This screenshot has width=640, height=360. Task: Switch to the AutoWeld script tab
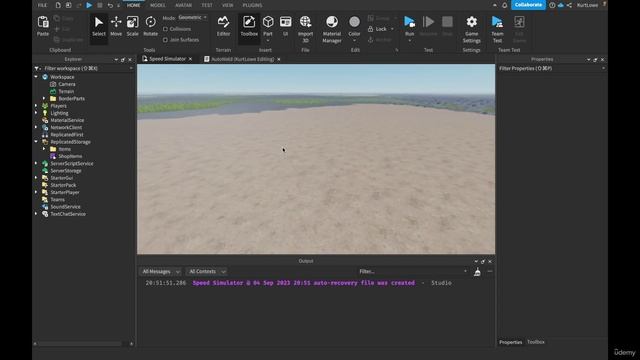click(x=242, y=59)
